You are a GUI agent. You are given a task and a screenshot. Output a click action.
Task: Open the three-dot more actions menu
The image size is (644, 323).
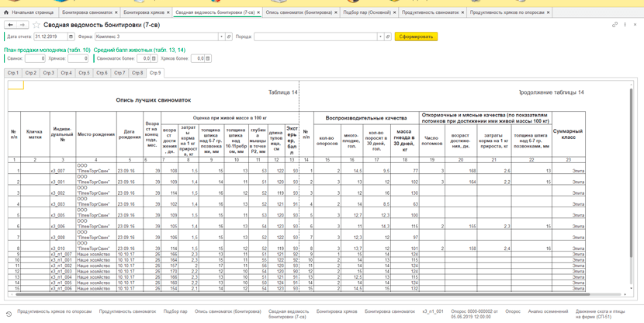625,25
